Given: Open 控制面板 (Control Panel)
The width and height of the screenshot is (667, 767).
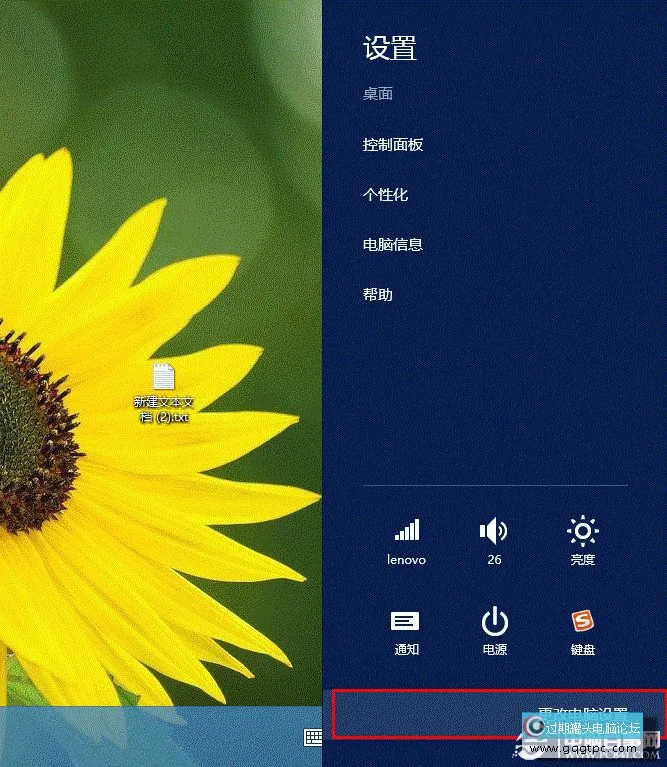Looking at the screenshot, I should 393,144.
